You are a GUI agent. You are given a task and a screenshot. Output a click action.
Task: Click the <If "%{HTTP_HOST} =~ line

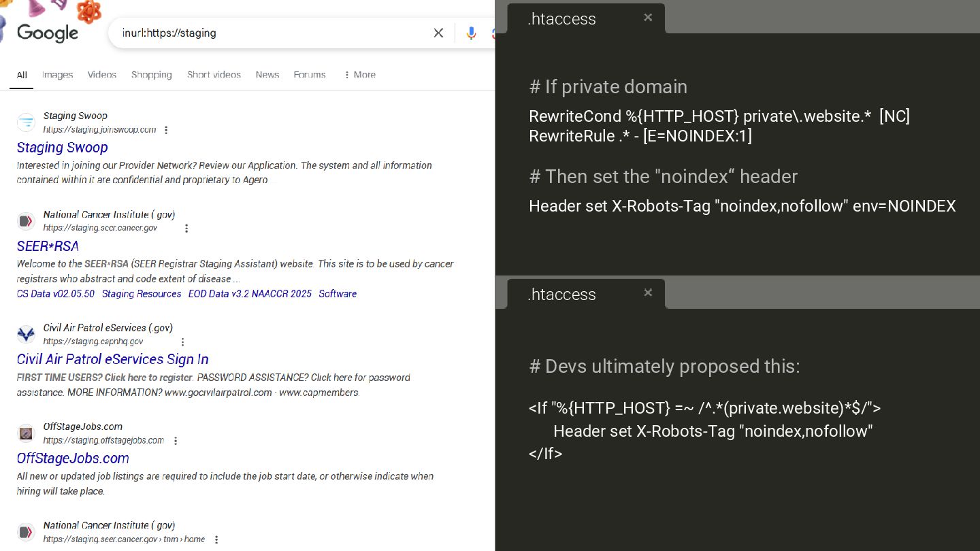coord(705,408)
